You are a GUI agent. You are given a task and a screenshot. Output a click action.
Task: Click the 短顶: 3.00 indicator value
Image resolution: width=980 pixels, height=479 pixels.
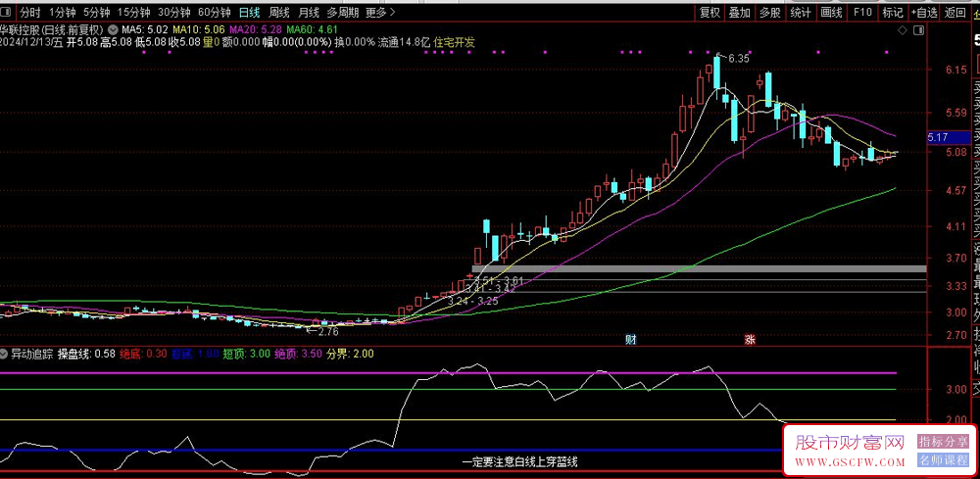tap(246, 354)
